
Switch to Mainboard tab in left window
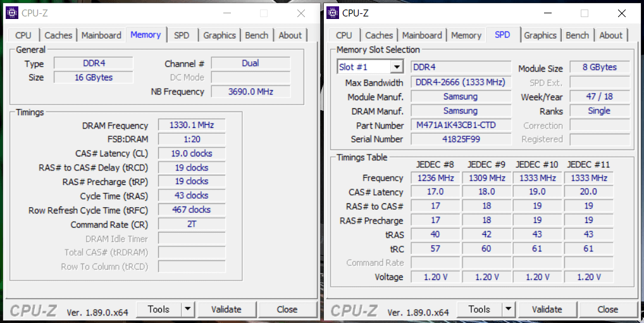tap(101, 35)
